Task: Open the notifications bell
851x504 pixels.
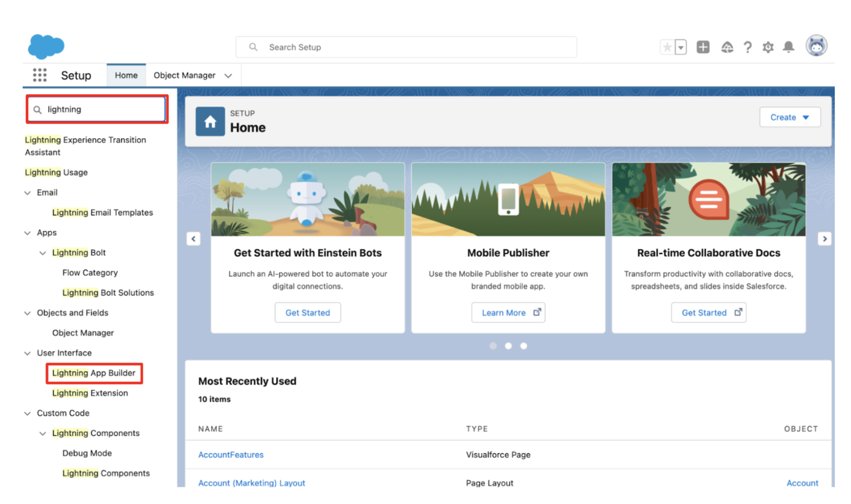Action: (x=789, y=47)
